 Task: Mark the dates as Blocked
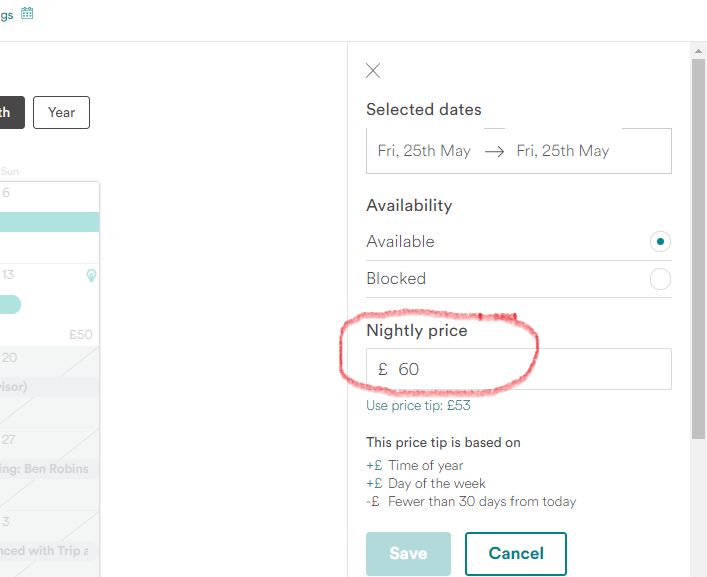point(660,279)
